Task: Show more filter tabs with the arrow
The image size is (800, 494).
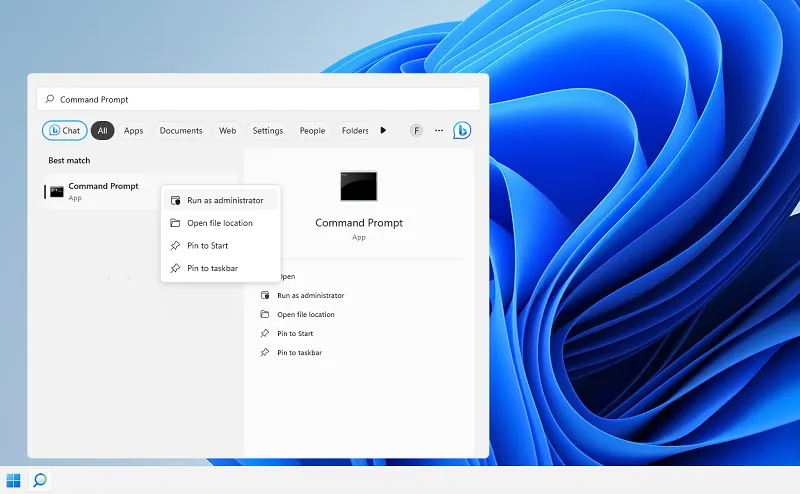Action: (x=383, y=131)
